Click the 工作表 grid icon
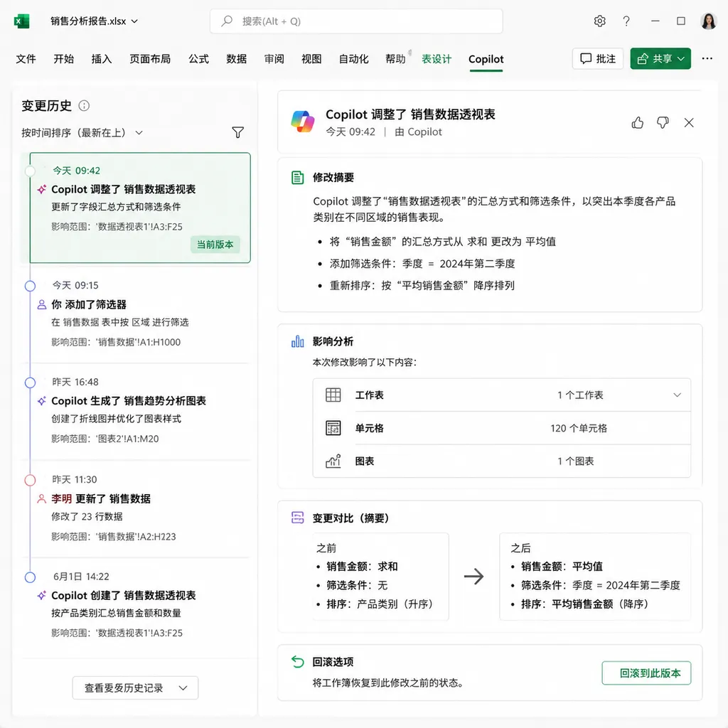Viewport: 728px width, 728px height. click(x=333, y=395)
